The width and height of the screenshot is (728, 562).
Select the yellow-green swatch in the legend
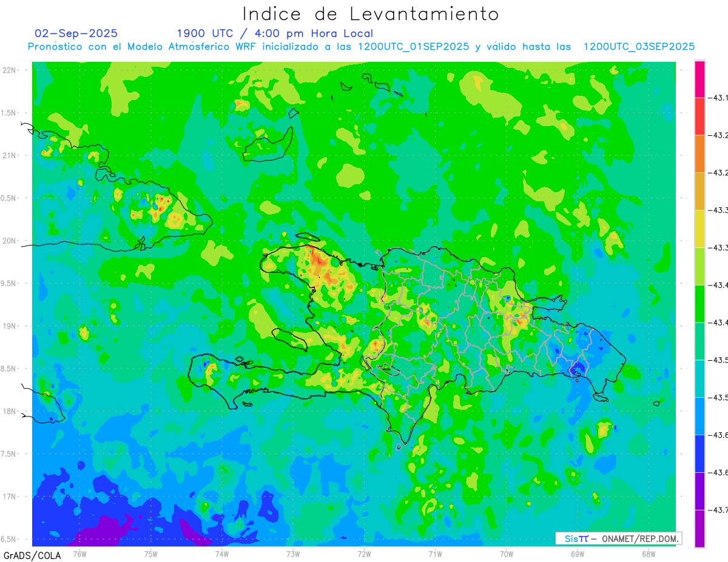(x=699, y=266)
